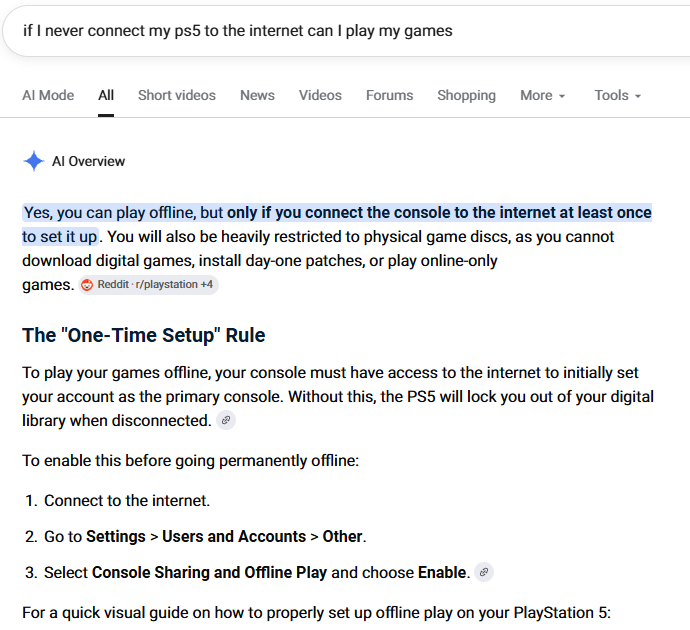Click the AI Overview sparkle icon
690x630 pixels.
click(33, 161)
